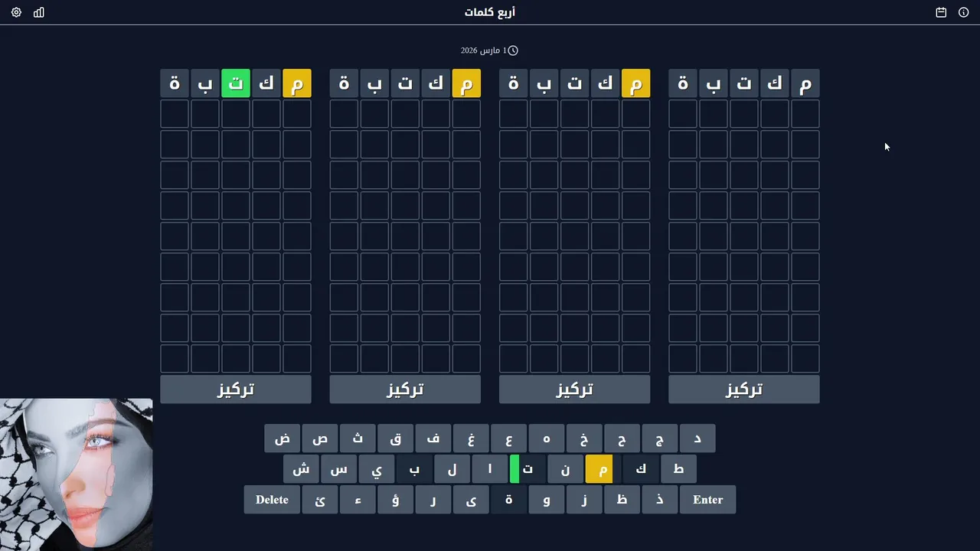
Task: Open the calendar icon in header
Action: click(941, 12)
